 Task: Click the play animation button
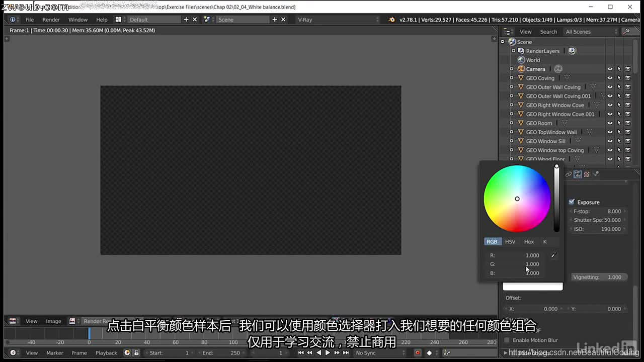328,352
